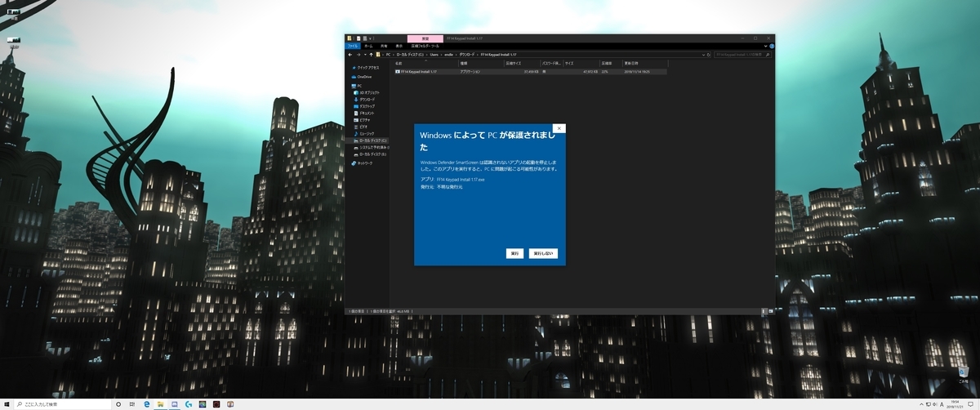The image size is (980, 410).
Task: Select the Recycle Bin desktop icon
Action: 964,373
